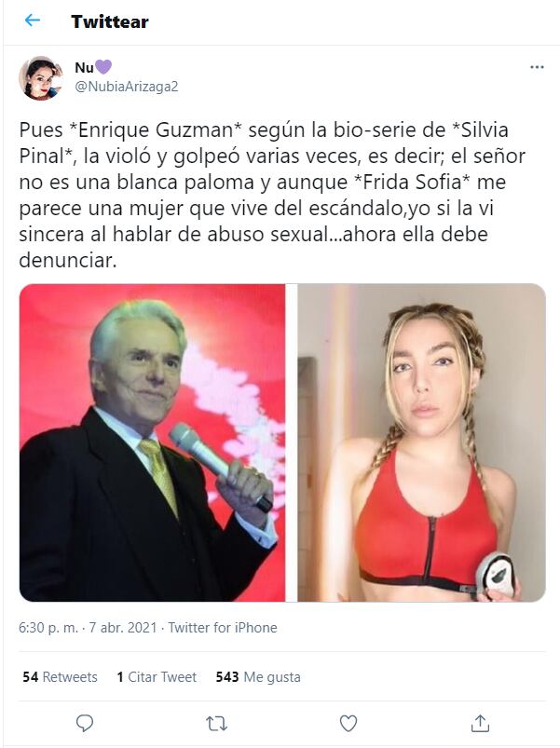
Task: Like the tweet with heart icon
Action: coord(348,724)
